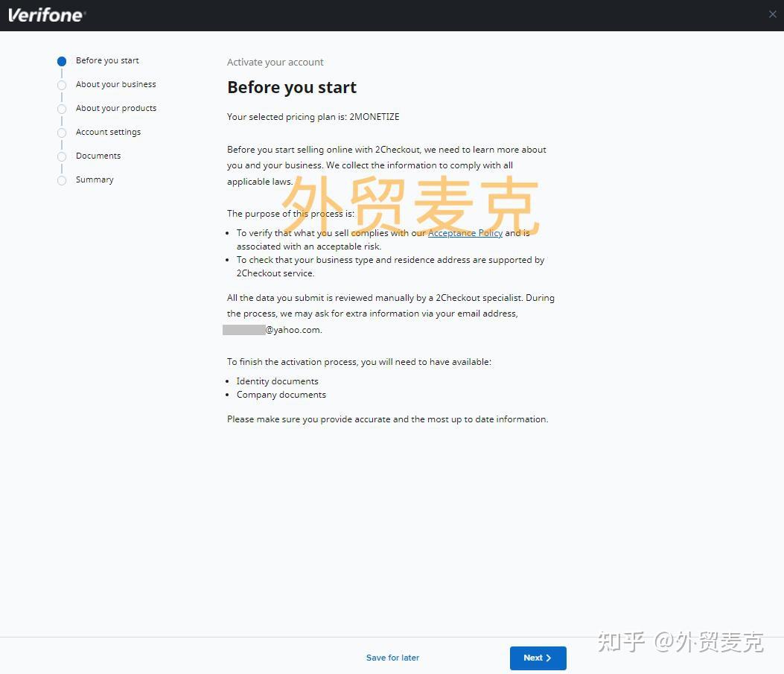This screenshot has width=784, height=674.
Task: Jump to the Documents step
Action: (x=98, y=156)
